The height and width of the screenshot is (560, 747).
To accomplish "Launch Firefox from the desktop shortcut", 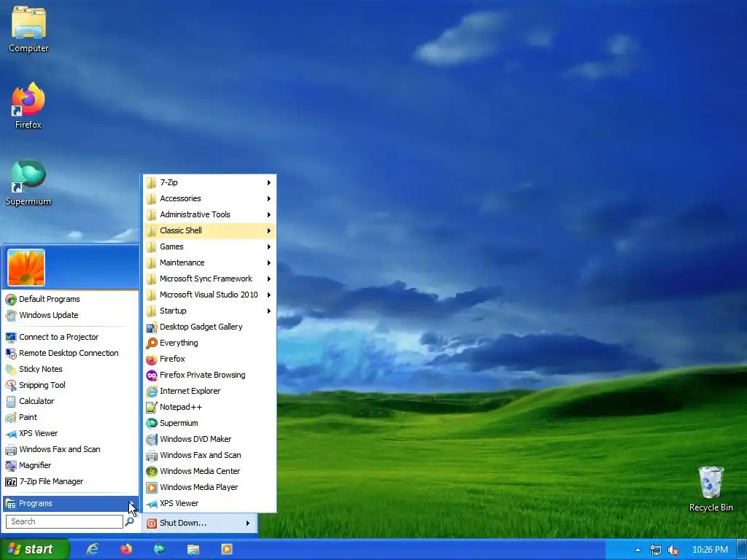I will (x=28, y=106).
